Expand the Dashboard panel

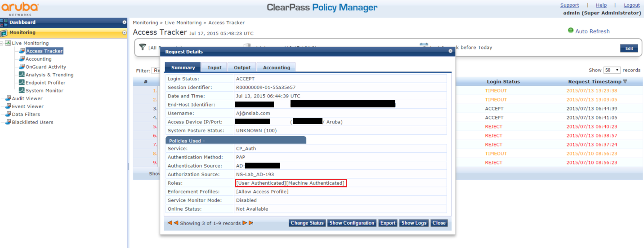pos(125,22)
